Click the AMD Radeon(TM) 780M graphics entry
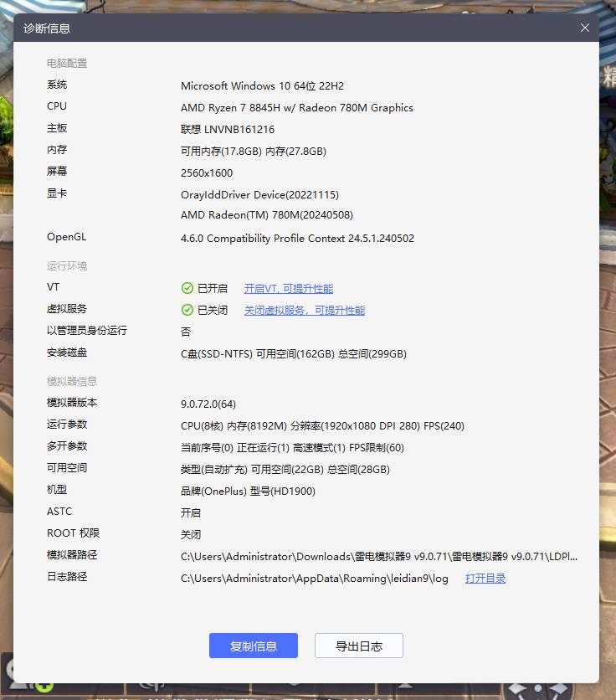 click(x=266, y=215)
